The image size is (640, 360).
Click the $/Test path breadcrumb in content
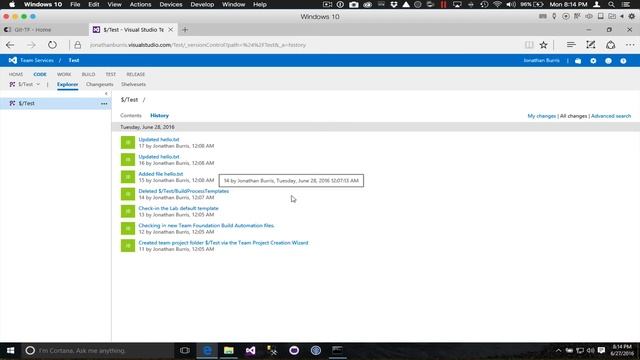pyautogui.click(x=129, y=100)
